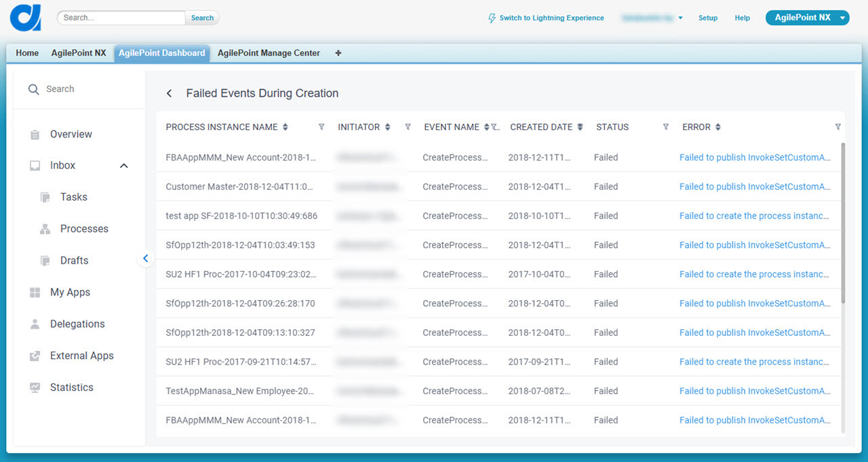Screen dimensions: 868x462
Task: Open error link in TestAppManasa row
Action: point(755,391)
